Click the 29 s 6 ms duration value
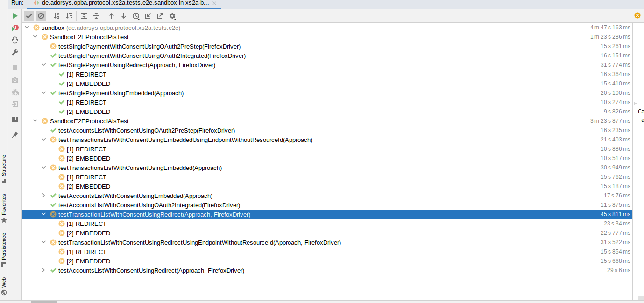This screenshot has height=303, width=644. [x=618, y=271]
